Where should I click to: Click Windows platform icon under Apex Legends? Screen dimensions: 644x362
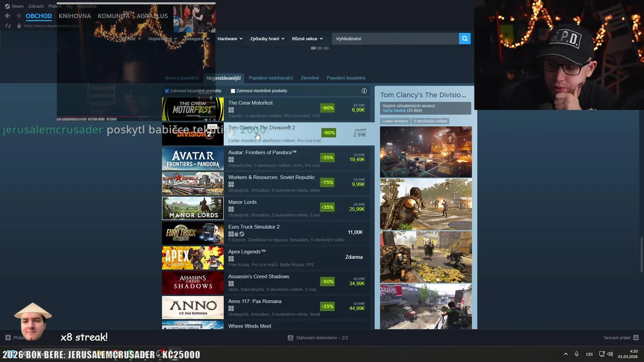click(231, 258)
